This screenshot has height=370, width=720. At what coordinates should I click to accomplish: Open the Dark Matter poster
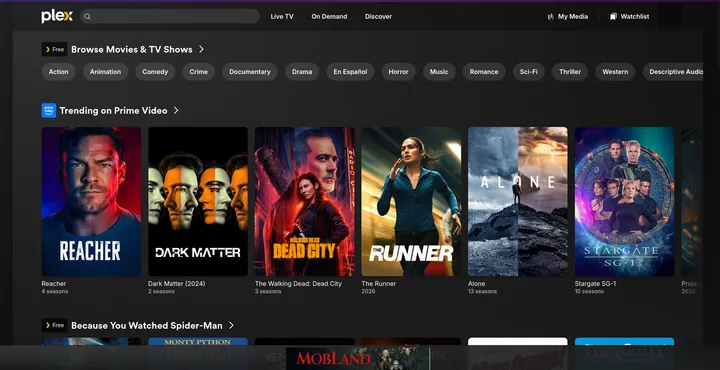(198, 202)
